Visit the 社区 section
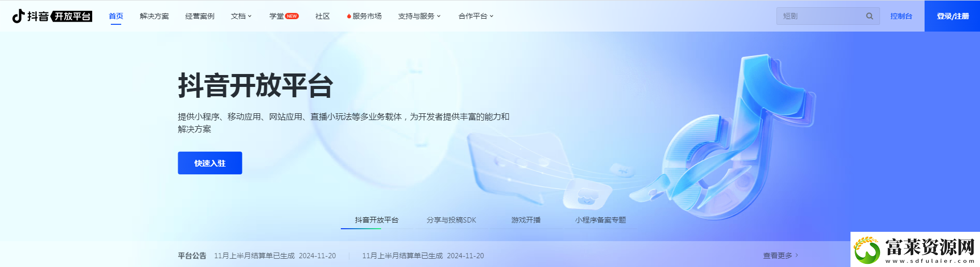Image resolution: width=980 pixels, height=267 pixels. tap(323, 16)
